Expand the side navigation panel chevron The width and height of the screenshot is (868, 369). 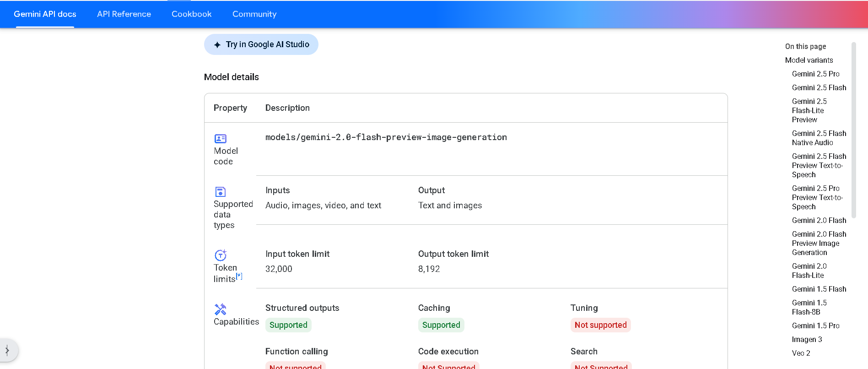click(x=7, y=351)
